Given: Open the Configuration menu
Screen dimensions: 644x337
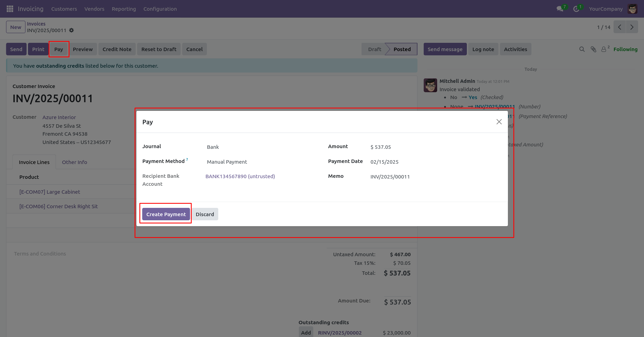Looking at the screenshot, I should click(160, 9).
